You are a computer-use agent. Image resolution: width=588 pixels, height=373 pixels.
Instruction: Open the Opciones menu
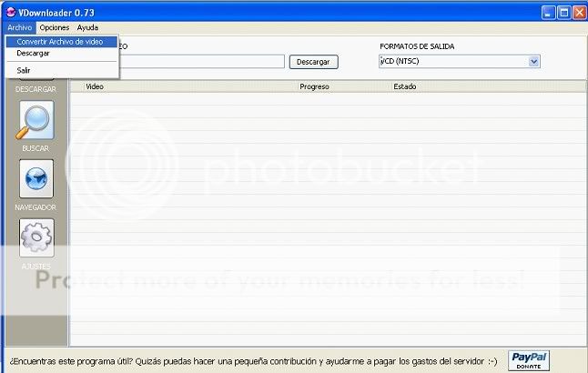click(x=55, y=27)
